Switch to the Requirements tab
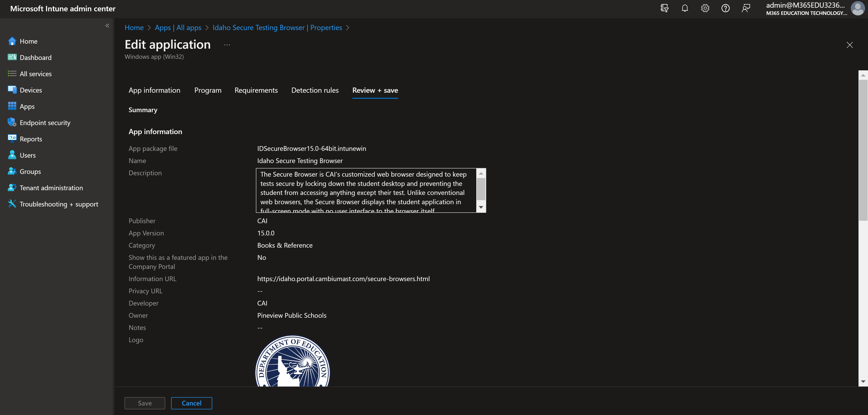The width and height of the screenshot is (868, 415). (x=256, y=90)
